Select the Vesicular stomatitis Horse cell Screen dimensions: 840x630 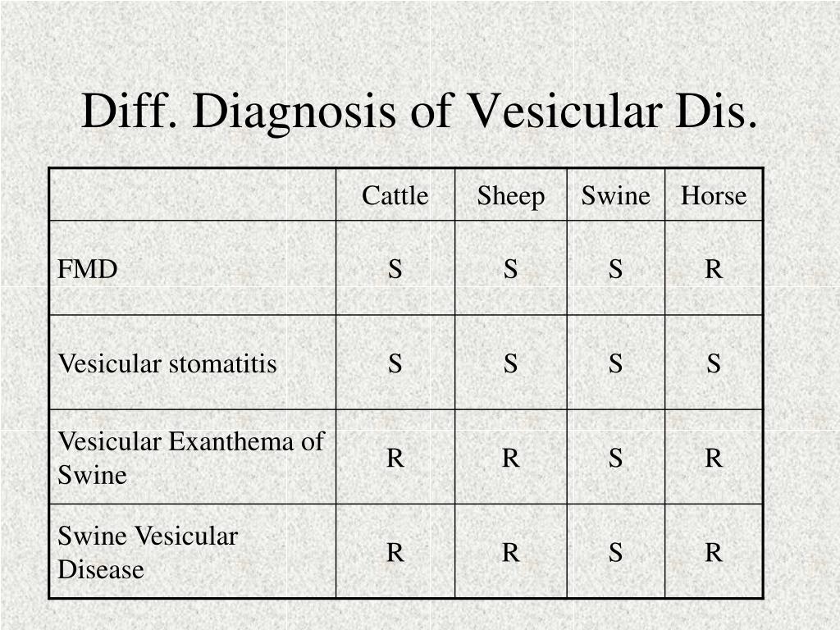pyautogui.click(x=714, y=363)
